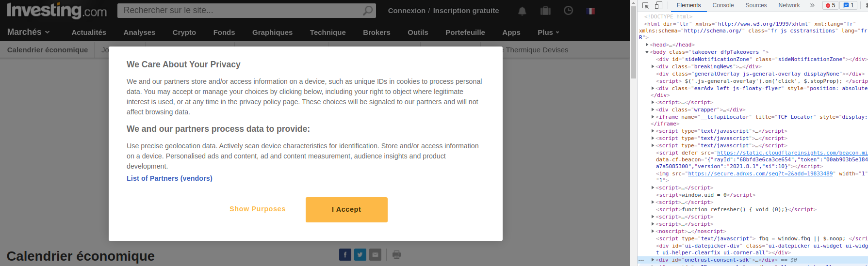Screen dimensions: 868x266
Task: Open the Plus dropdown menu
Action: (x=548, y=32)
